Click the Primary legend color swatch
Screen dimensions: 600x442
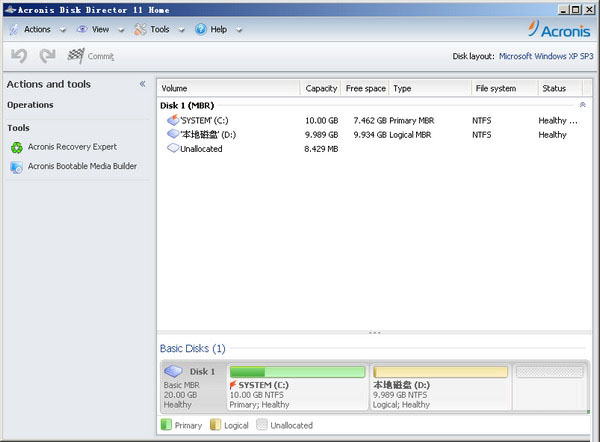tap(167, 425)
